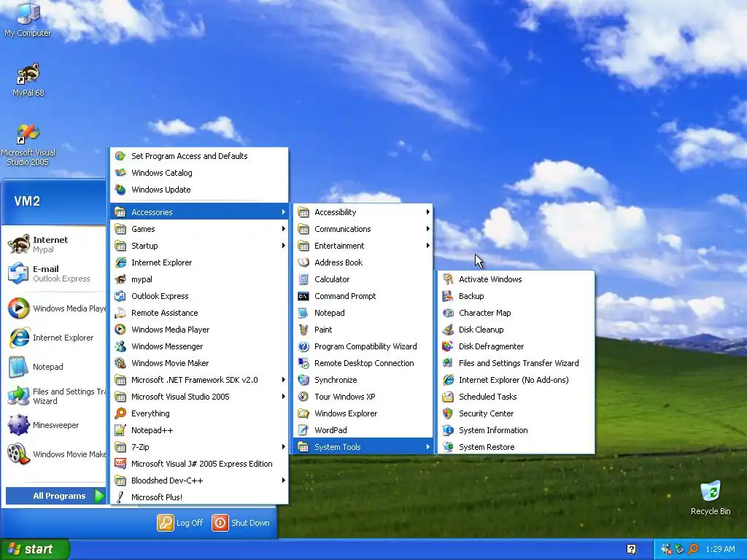The image size is (747, 560).
Task: Open Remote Assistance from All Programs
Action: pos(199,313)
